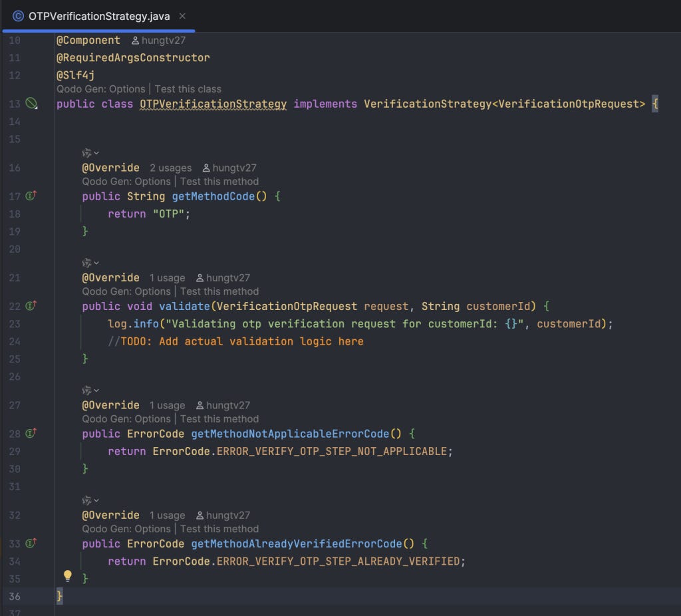Click the OTPVerificationStrategy class name in declaration
Viewport: 681px width, 616px height.
(213, 104)
